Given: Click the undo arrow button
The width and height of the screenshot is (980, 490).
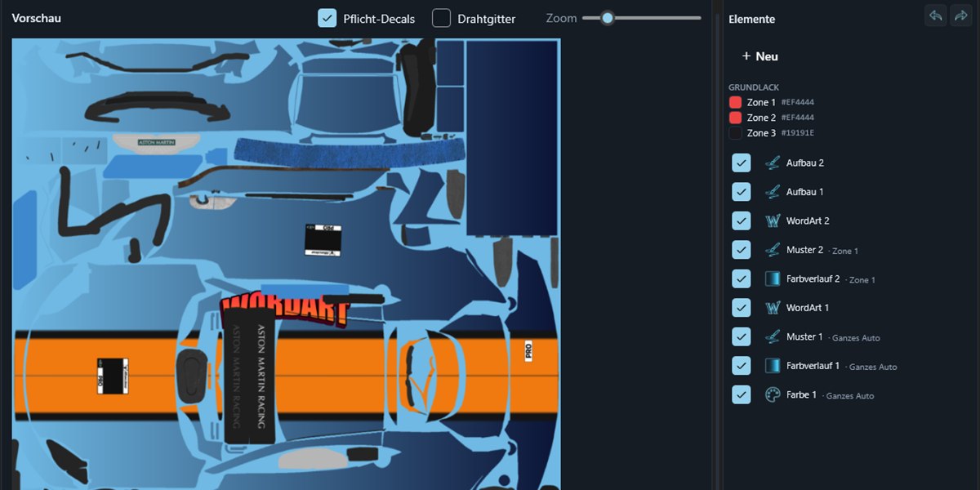Looking at the screenshot, I should point(935,16).
